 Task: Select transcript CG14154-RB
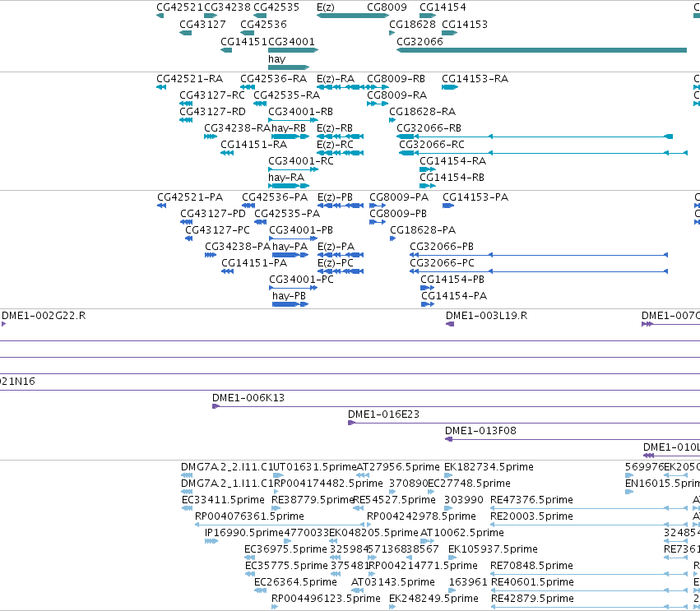click(452, 178)
